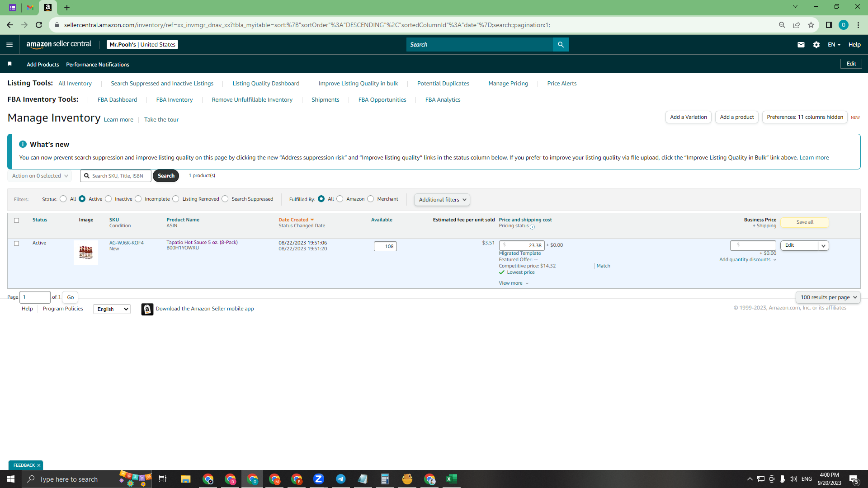Switch to the Gmail browser tab

click(30, 8)
